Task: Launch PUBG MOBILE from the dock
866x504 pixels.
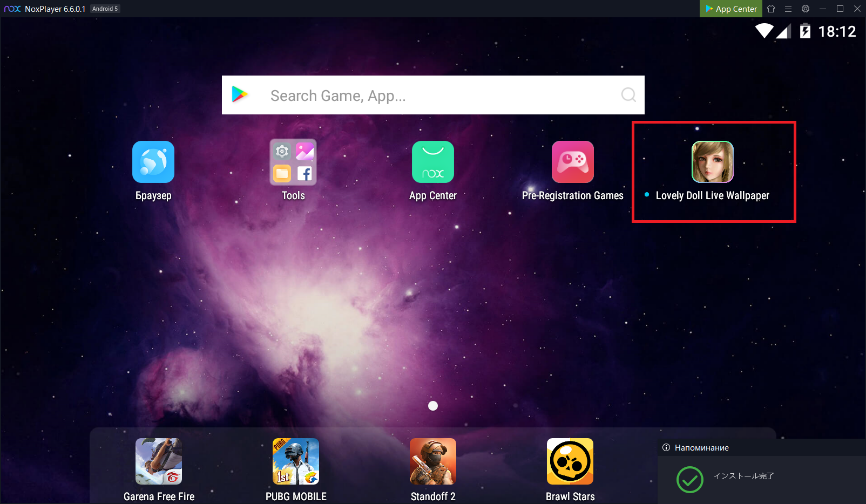Action: pos(296,461)
